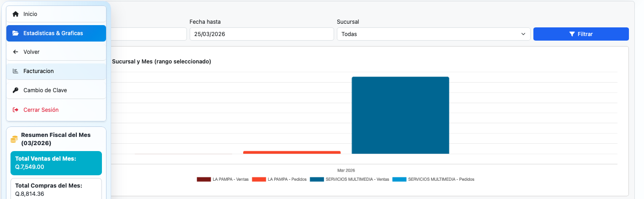Expand the Sucursal dropdown showing Todas
The width and height of the screenshot is (644, 199).
tap(433, 34)
